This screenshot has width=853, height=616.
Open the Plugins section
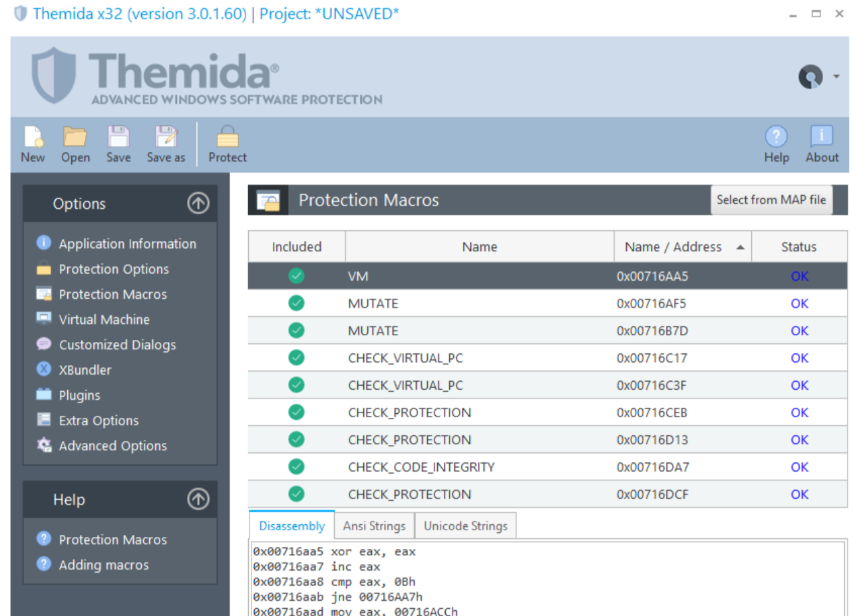pyautogui.click(x=79, y=395)
